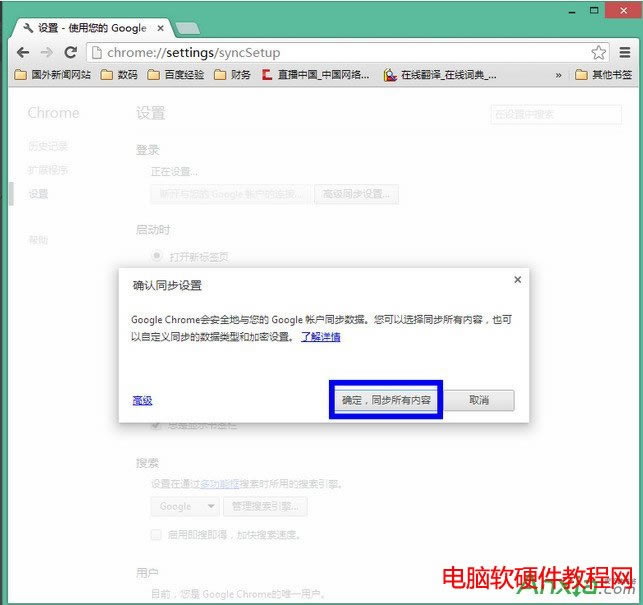Open the 在线翻译_在线词典 bookmark
The width and height of the screenshot is (643, 605).
(x=440, y=75)
